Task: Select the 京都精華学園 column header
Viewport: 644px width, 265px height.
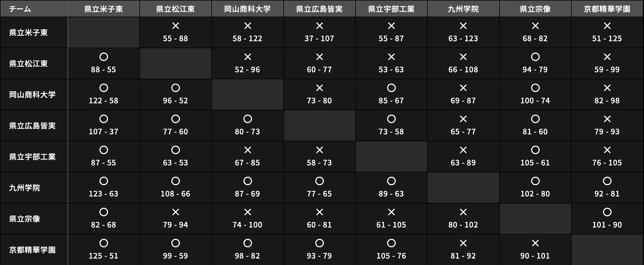Action: [x=607, y=9]
